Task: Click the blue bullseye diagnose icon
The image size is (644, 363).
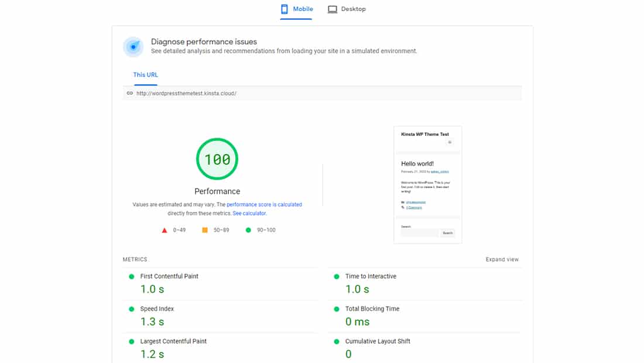Action: pyautogui.click(x=133, y=47)
